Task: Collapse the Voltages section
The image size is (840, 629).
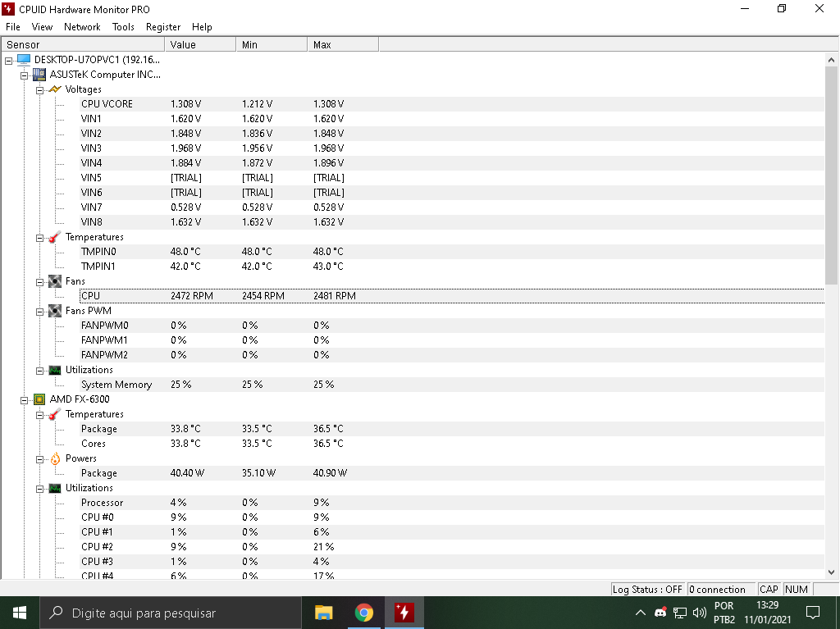Action: pyautogui.click(x=39, y=90)
